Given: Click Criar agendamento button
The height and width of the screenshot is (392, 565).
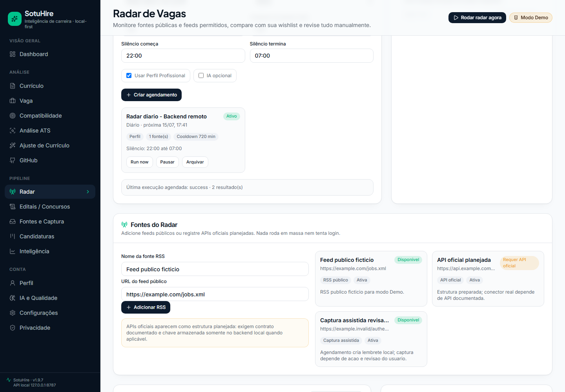Looking at the screenshot, I should (151, 95).
